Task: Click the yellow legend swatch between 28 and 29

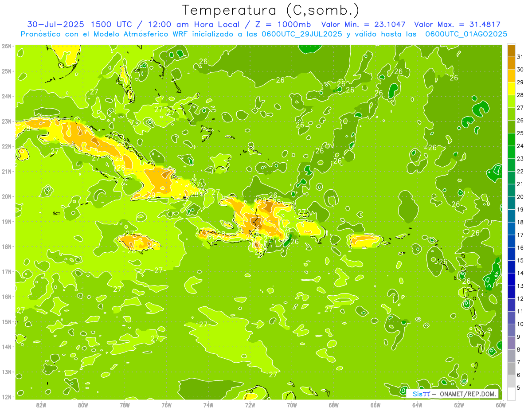Action: point(511,89)
